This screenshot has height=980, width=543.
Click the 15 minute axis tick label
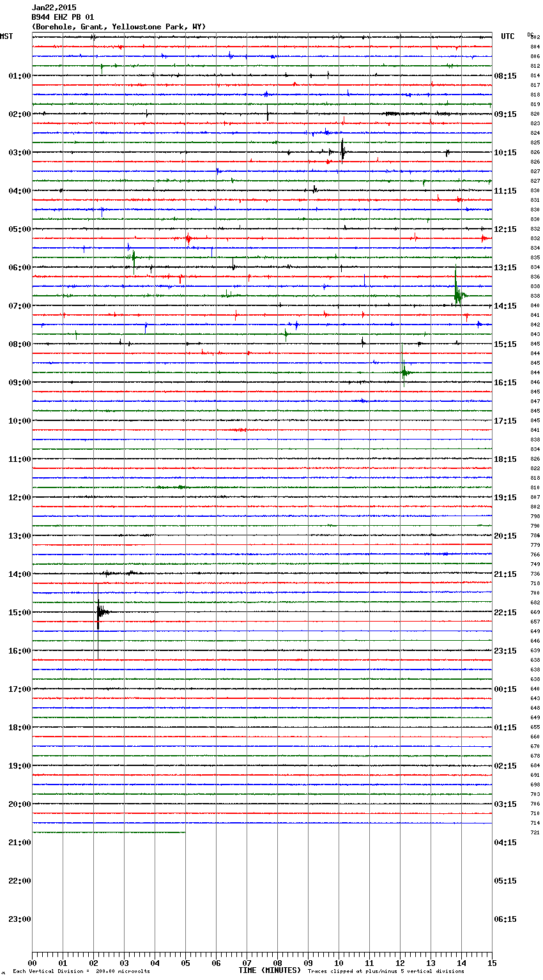(492, 963)
